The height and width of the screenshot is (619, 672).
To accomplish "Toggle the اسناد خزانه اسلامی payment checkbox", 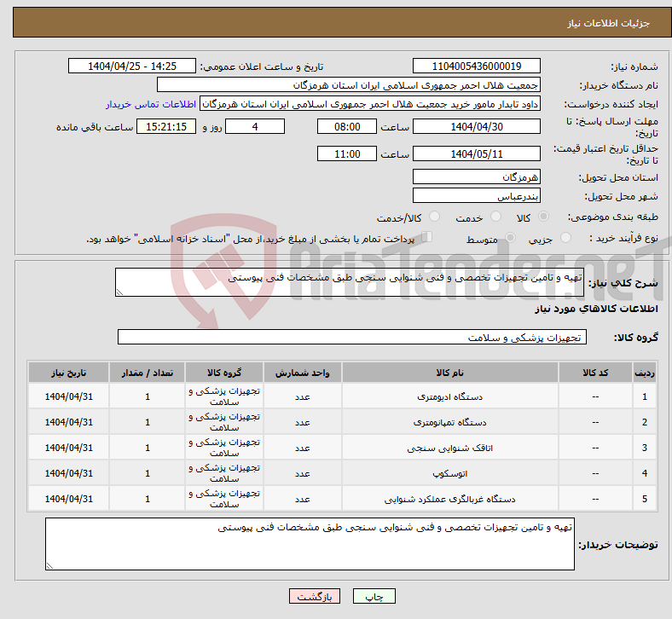I will coord(427,236).
